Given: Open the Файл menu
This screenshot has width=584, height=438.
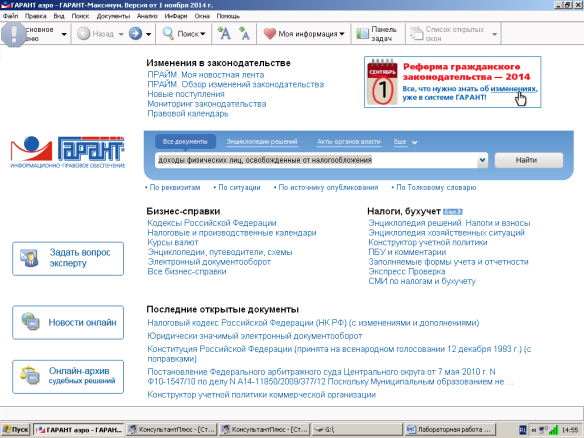Looking at the screenshot, I should pos(10,16).
